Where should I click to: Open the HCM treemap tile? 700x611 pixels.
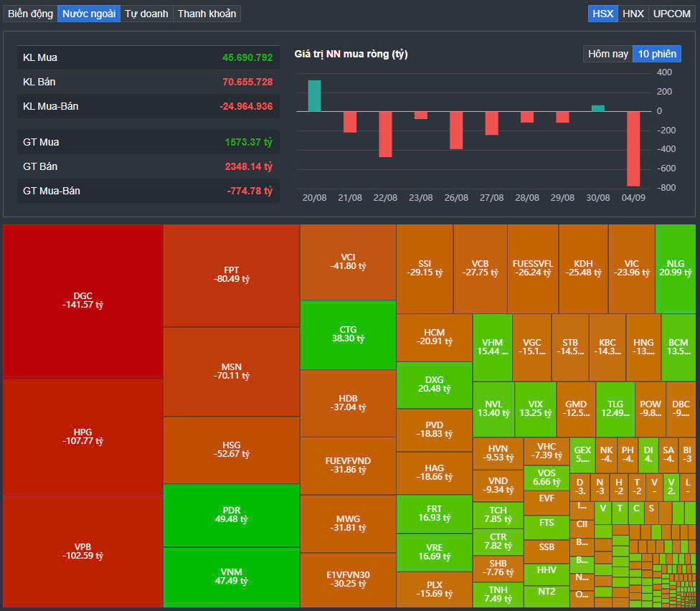click(435, 337)
